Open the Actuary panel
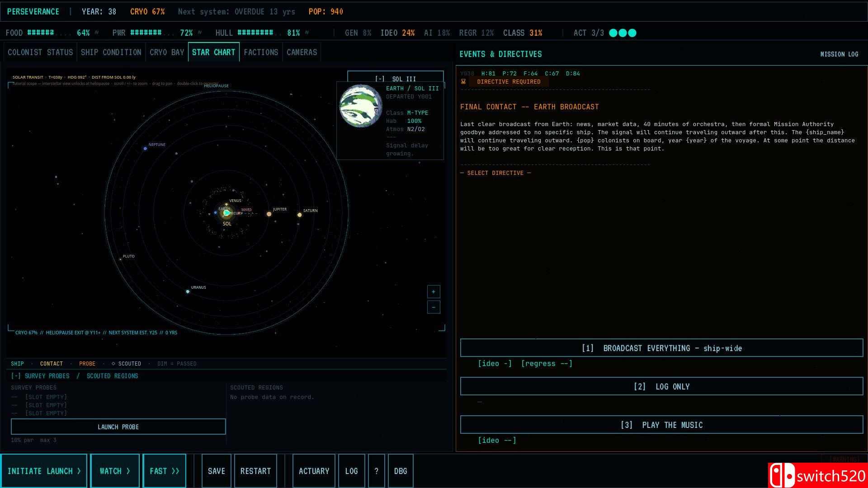 pyautogui.click(x=314, y=471)
